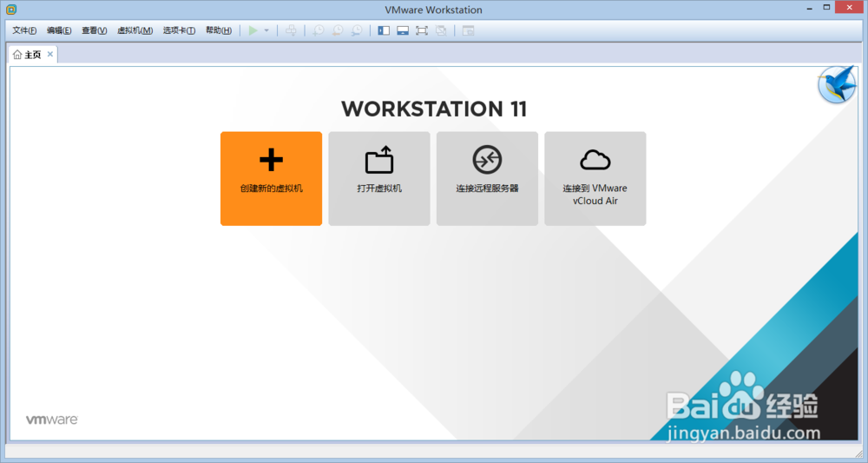Open the snapshot manager toolbar icon
This screenshot has width=868, height=463.
click(x=357, y=30)
